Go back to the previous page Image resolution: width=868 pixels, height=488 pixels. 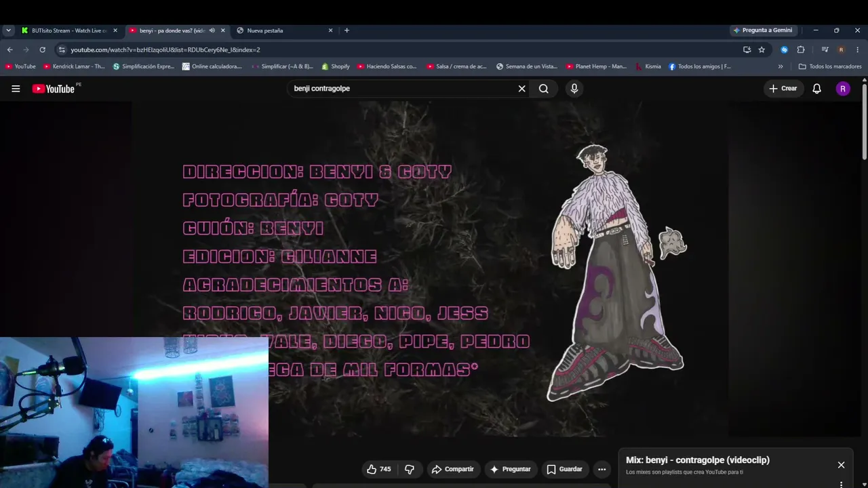point(9,49)
